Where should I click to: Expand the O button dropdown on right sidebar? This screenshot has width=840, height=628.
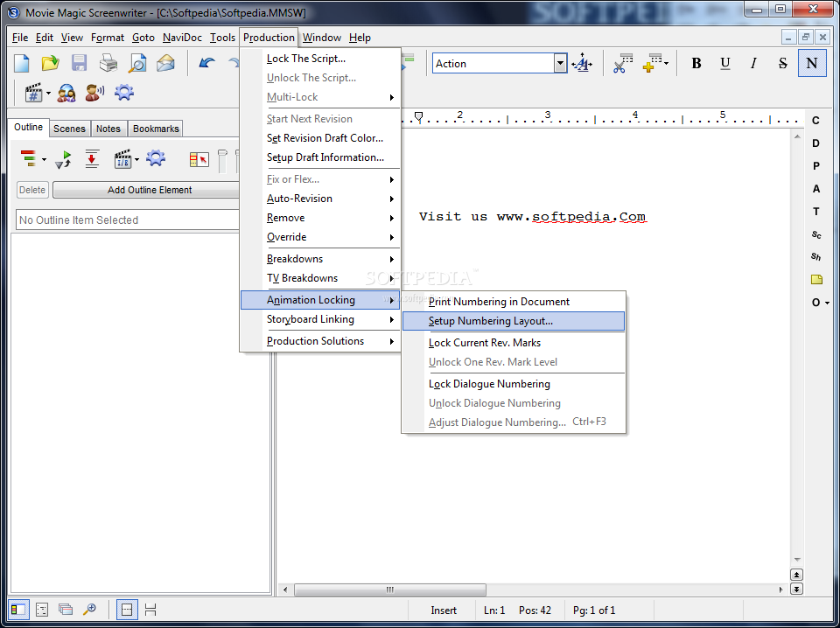827,303
